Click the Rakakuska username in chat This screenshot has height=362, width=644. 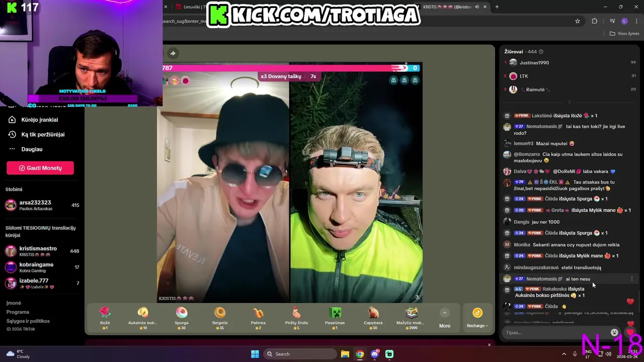(554, 289)
